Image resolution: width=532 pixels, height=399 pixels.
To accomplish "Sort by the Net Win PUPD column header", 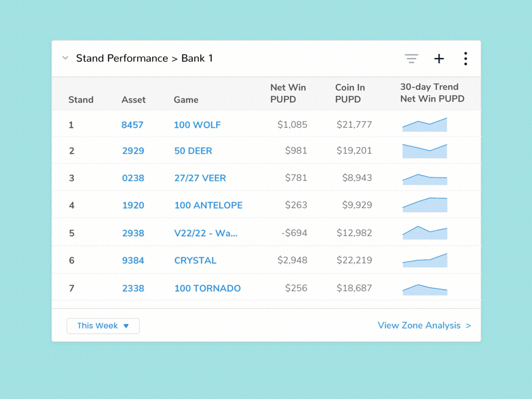I will (287, 93).
